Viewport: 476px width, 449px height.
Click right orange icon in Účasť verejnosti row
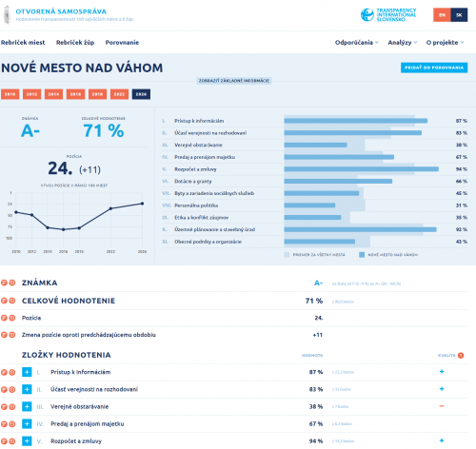[12, 389]
